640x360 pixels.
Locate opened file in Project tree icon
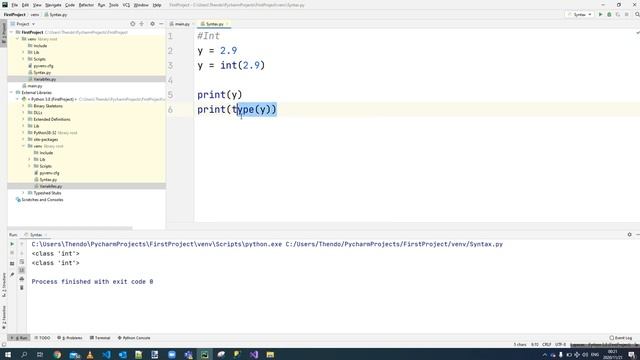coord(133,24)
